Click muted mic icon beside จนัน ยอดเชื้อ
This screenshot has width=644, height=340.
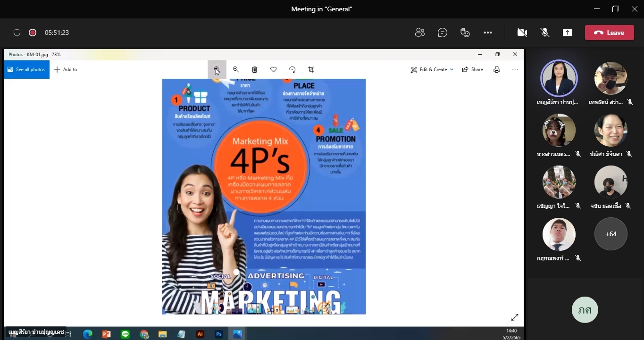pyautogui.click(x=627, y=206)
